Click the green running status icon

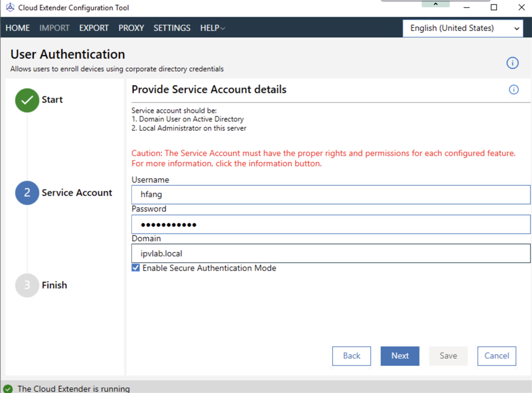coord(8,389)
